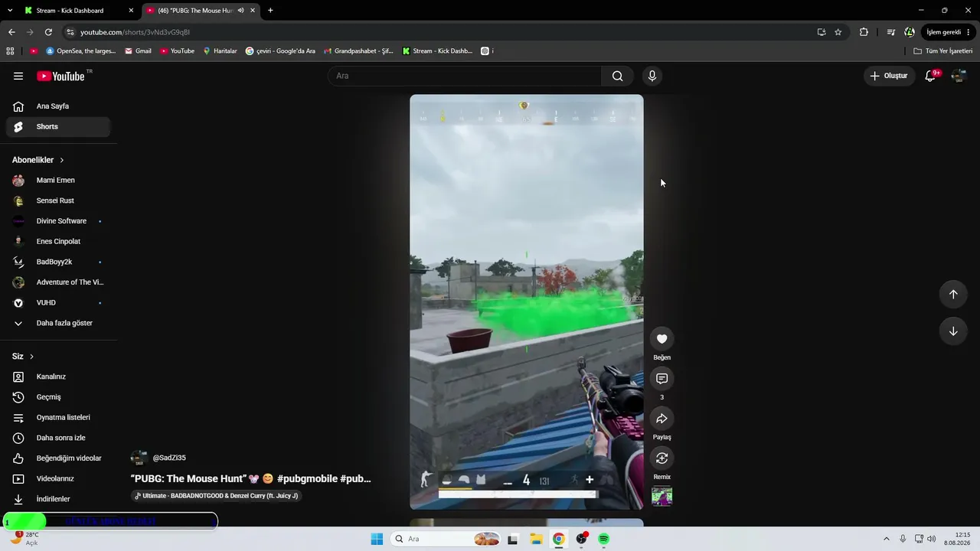Go to the previous short

tap(953, 295)
